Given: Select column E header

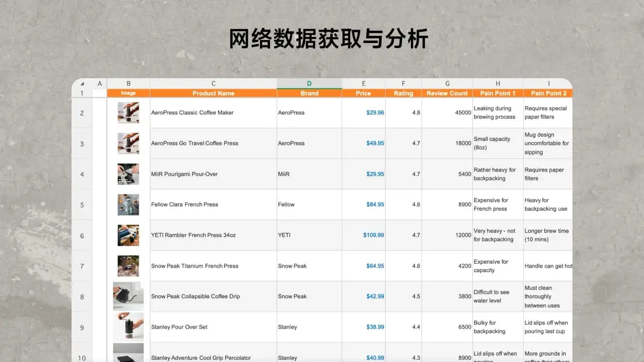Looking at the screenshot, I should (x=363, y=83).
